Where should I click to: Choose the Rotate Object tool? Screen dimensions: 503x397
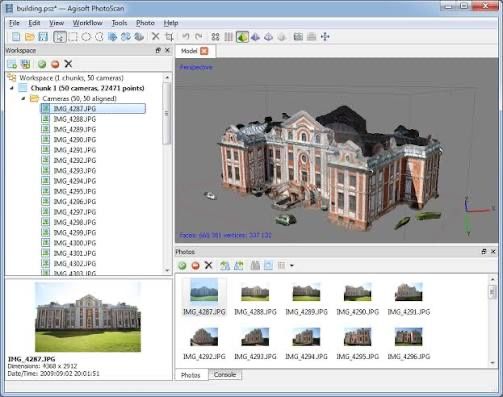coord(139,37)
